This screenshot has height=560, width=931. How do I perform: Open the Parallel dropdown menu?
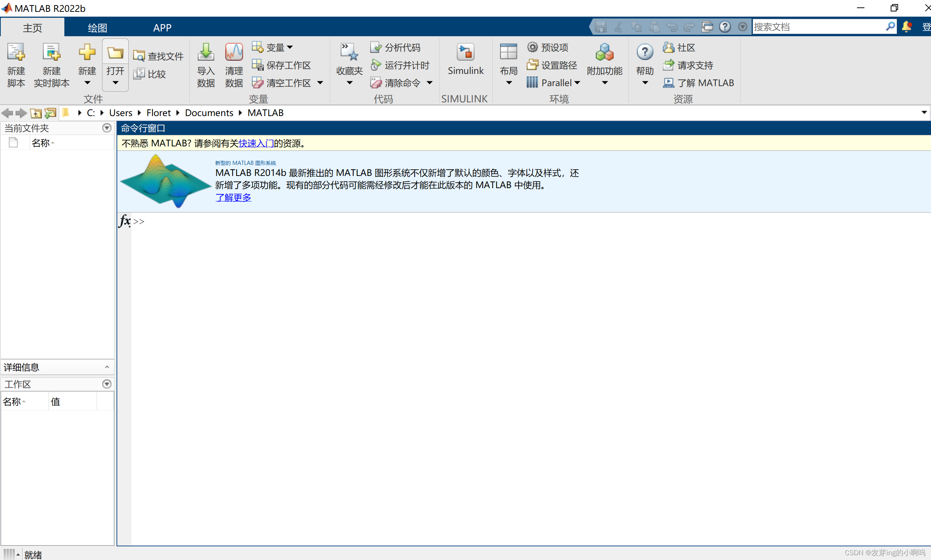553,83
